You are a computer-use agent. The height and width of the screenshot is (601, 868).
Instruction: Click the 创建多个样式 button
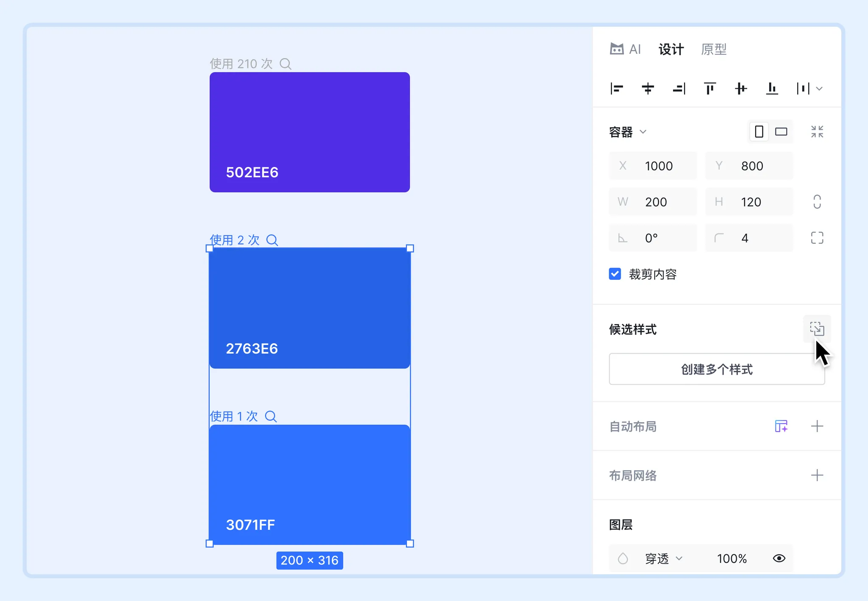coord(717,369)
